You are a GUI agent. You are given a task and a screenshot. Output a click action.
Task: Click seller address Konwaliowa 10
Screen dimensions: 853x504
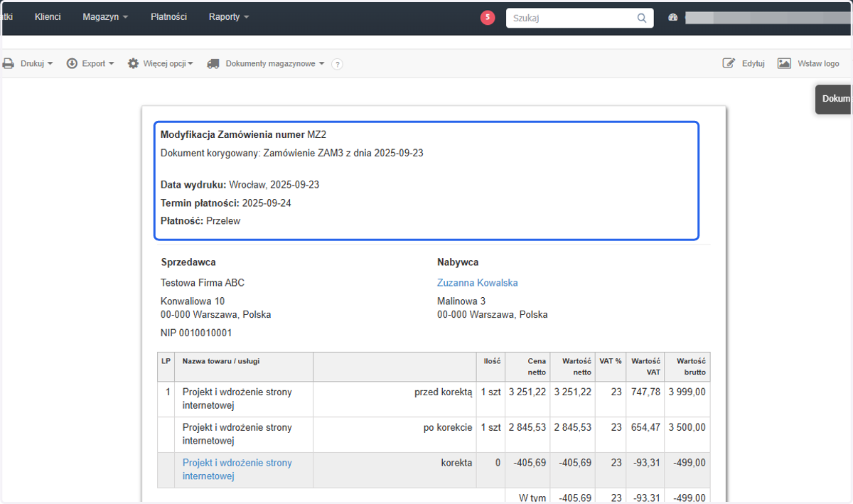pyautogui.click(x=193, y=301)
